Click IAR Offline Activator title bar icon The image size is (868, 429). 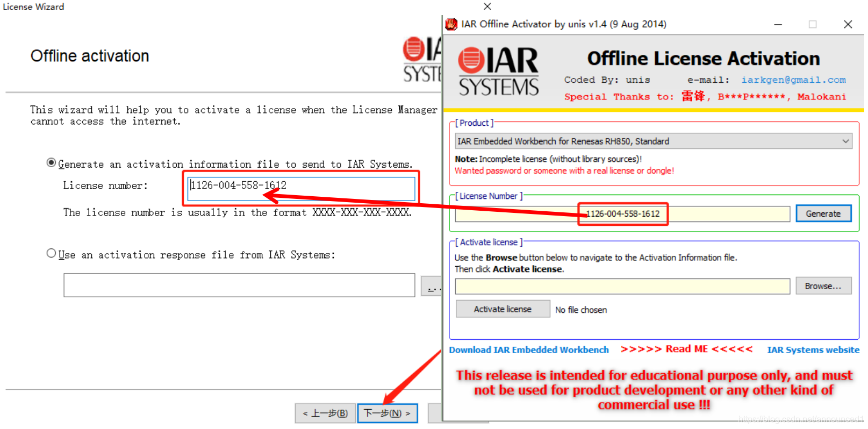pos(451,24)
